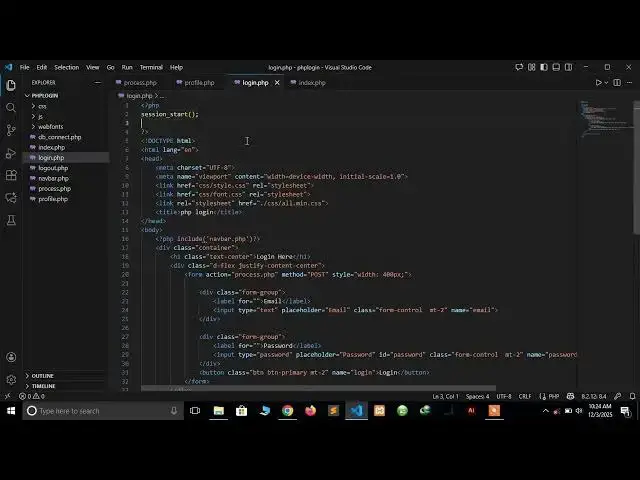
Task: Toggle the Secondary Side Bar visibility
Action: point(568,67)
